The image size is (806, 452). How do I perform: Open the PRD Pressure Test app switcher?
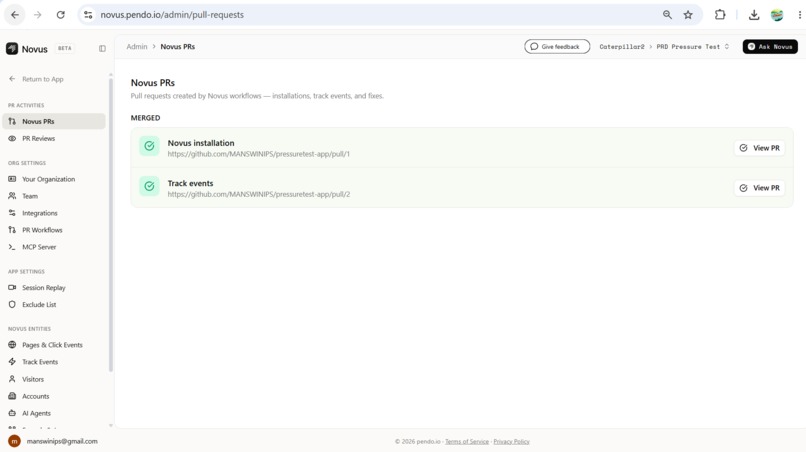692,47
